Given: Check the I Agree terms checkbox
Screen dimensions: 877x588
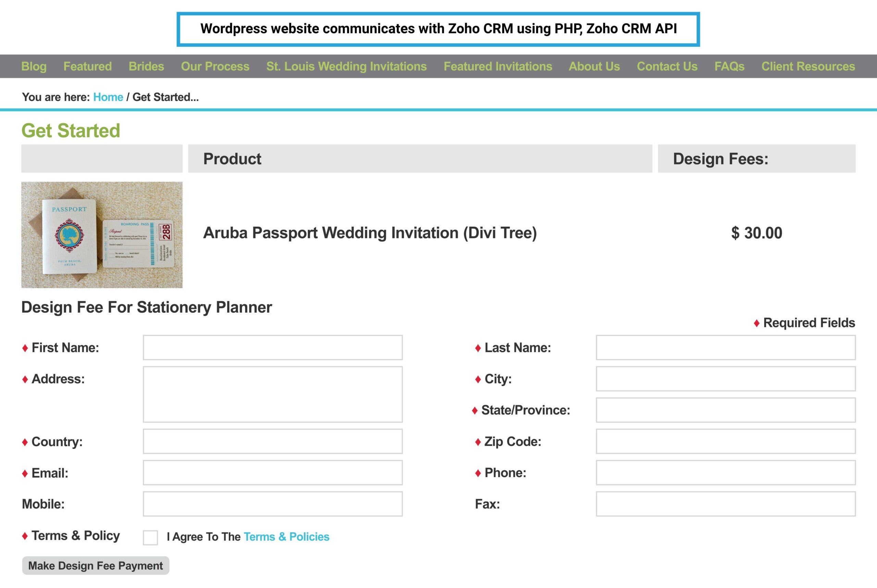Looking at the screenshot, I should pos(150,537).
